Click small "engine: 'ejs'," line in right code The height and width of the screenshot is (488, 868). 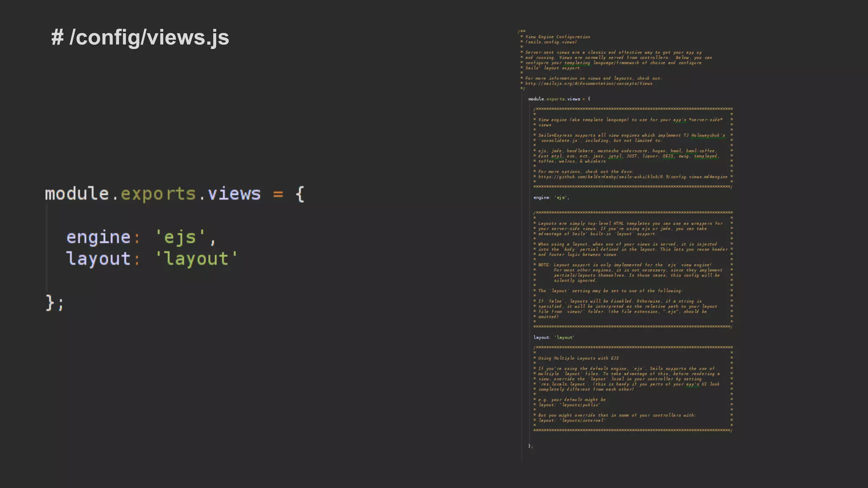click(x=551, y=198)
